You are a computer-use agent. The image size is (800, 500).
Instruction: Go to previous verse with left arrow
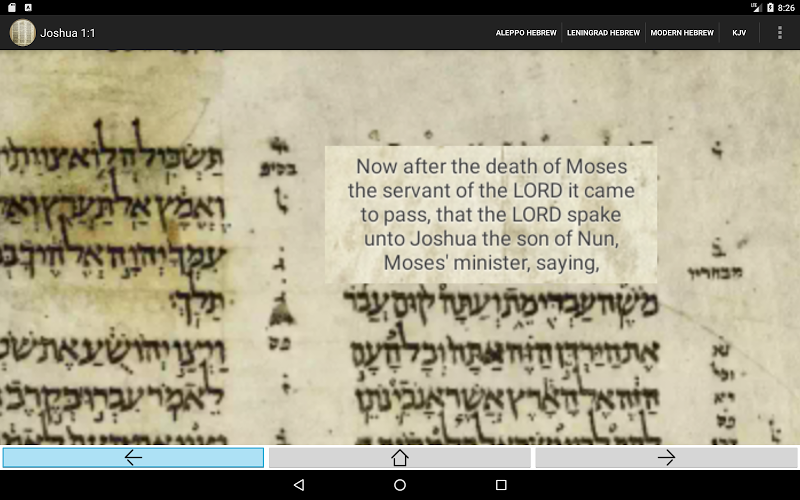(x=133, y=458)
